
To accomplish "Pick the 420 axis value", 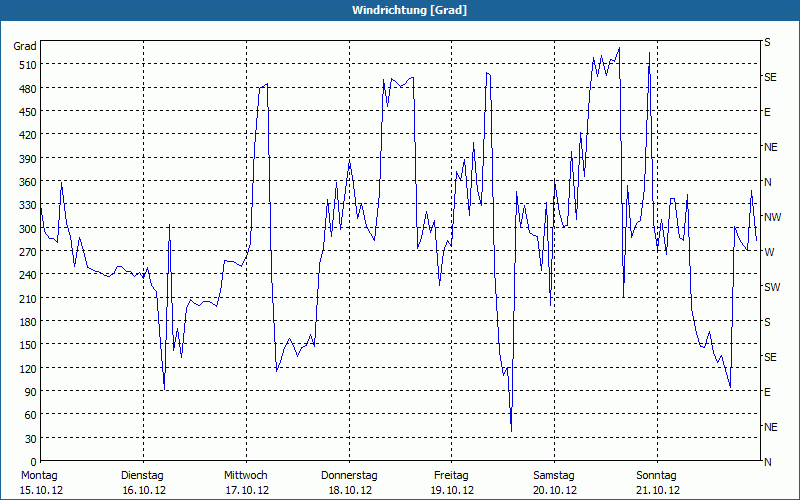I will tap(28, 135).
